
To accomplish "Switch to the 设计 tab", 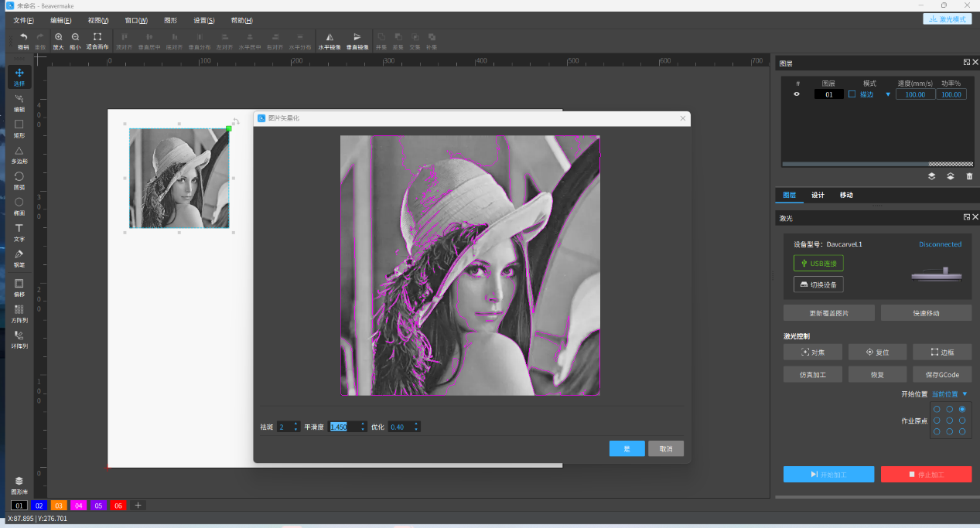I will [818, 195].
